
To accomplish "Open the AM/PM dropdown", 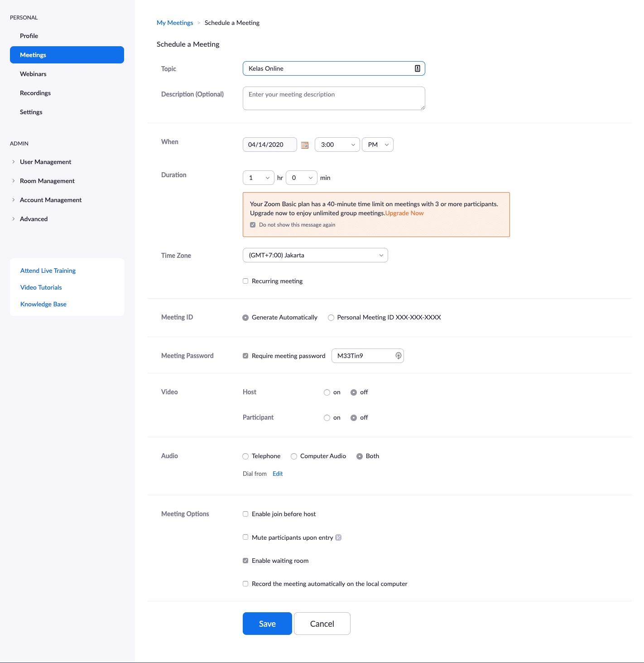I will 378,145.
